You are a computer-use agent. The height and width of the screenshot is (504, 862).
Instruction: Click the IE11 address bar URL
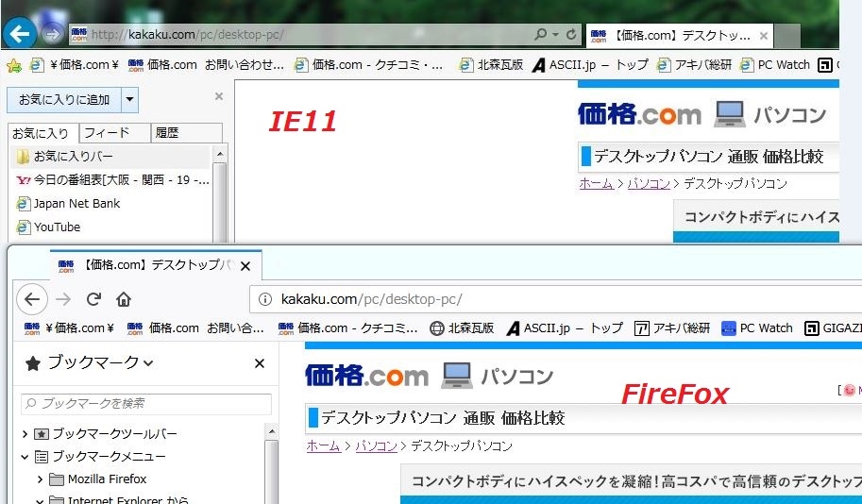click(187, 35)
